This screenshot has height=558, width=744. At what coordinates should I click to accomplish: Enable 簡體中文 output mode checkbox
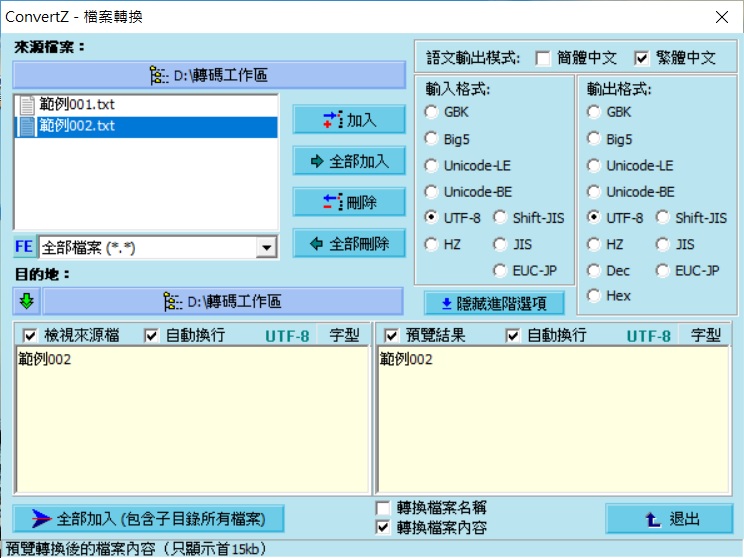543,58
